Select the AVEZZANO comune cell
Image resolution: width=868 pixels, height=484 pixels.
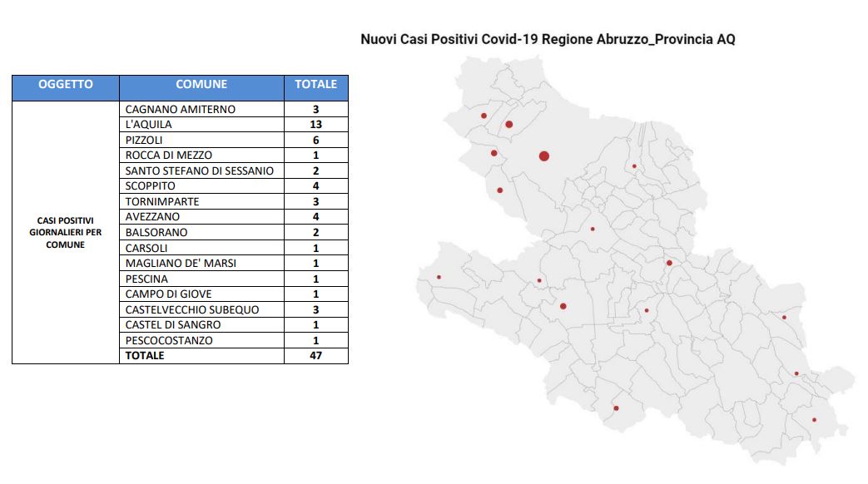click(201, 217)
